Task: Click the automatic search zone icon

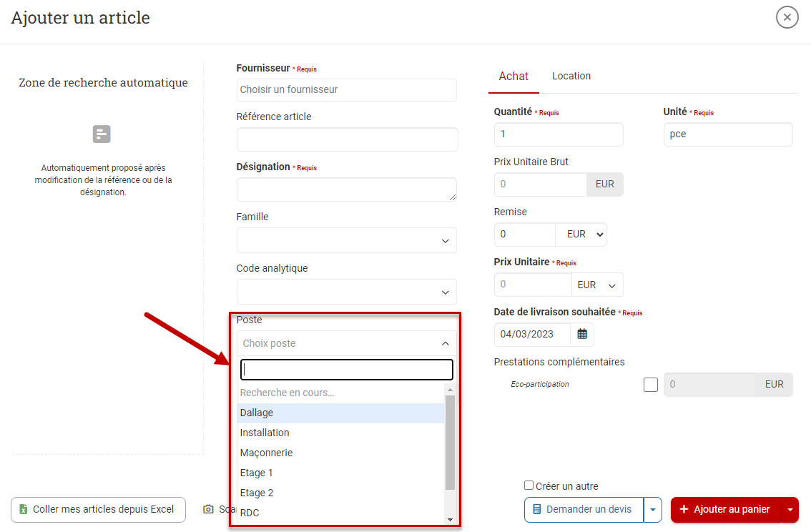Action: pyautogui.click(x=102, y=134)
